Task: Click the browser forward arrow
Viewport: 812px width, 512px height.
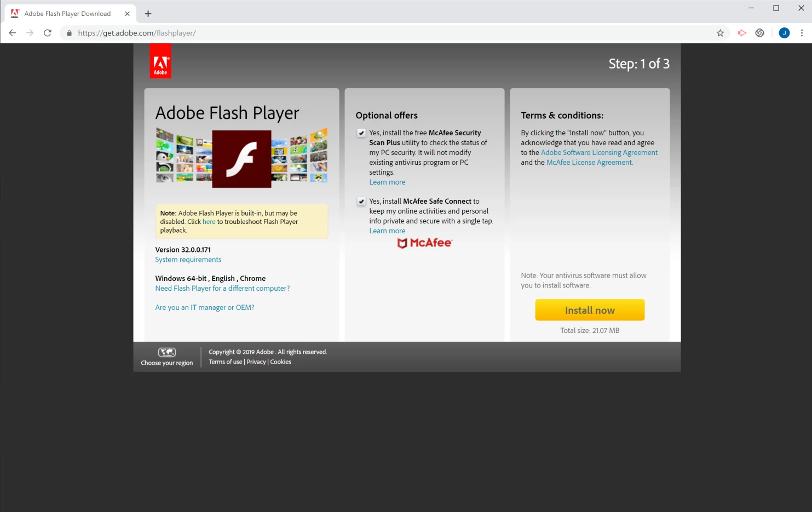Action: 30,33
